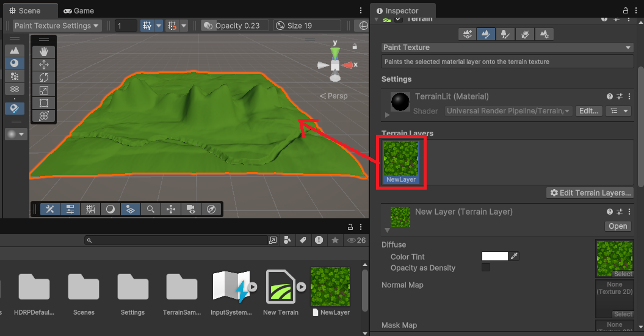Viewport: 644px width, 336px height.
Task: Open the Paint Texture Settings dropdown
Action: click(57, 26)
